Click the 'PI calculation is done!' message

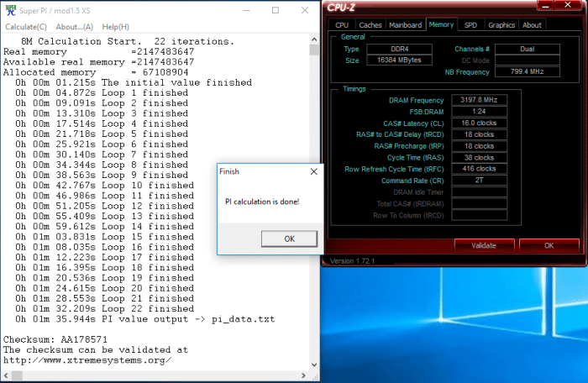(x=262, y=202)
